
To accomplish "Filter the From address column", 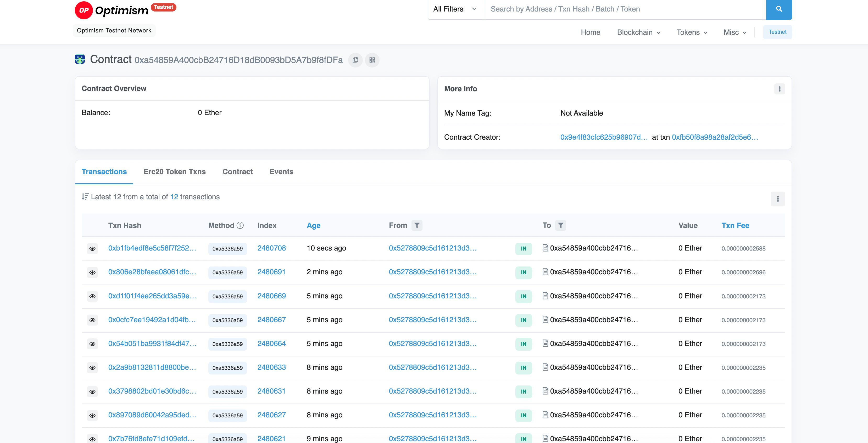I will click(417, 225).
